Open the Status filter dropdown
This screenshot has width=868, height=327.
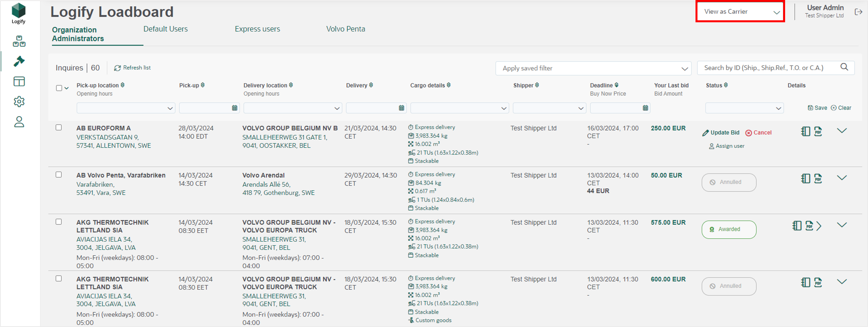(x=744, y=108)
